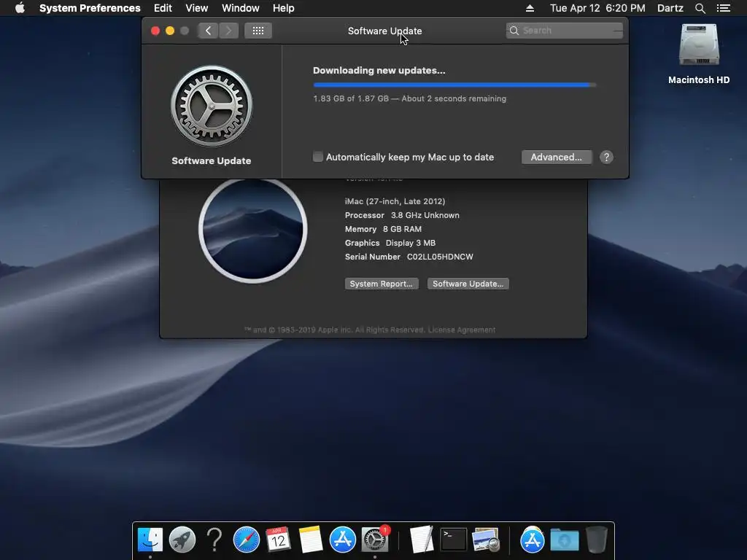Click the download size remaining text

pyautogui.click(x=409, y=98)
